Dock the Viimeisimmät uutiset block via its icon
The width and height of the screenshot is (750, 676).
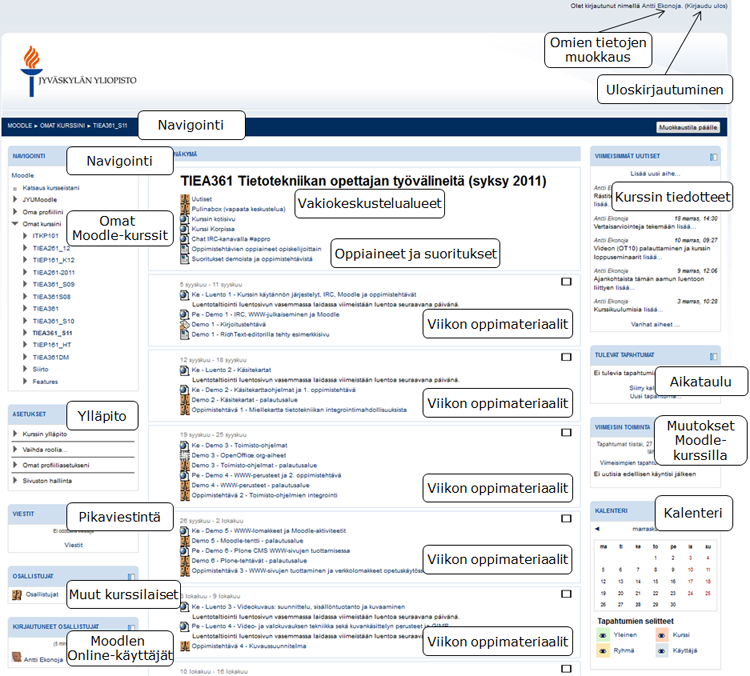click(714, 157)
